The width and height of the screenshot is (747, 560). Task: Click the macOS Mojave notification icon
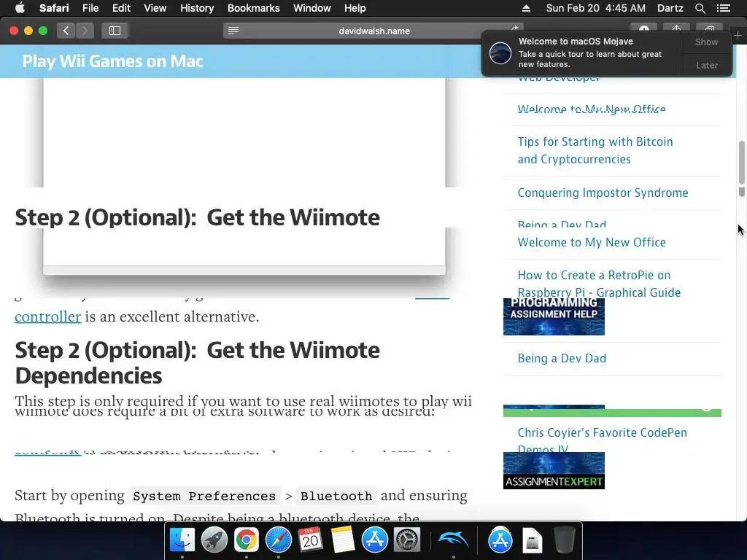coord(500,52)
